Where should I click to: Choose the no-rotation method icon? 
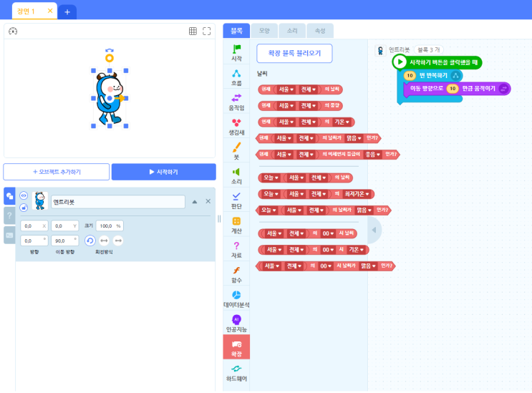click(118, 241)
